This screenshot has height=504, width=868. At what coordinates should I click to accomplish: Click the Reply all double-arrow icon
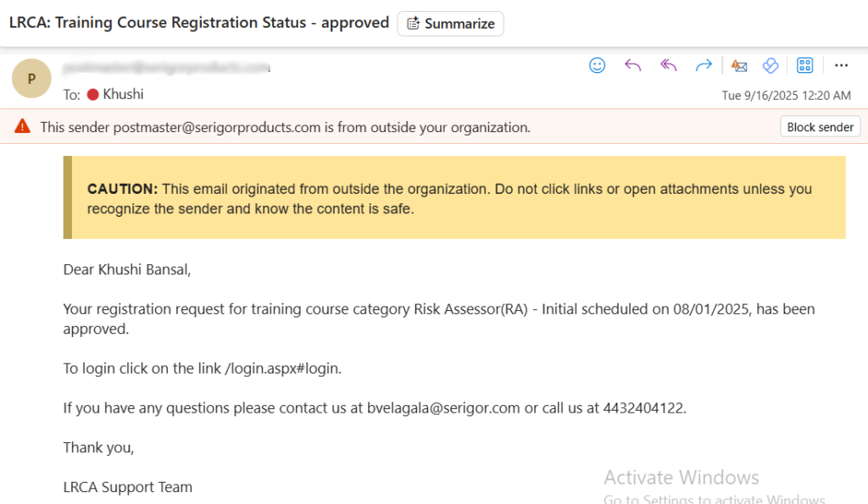668,65
